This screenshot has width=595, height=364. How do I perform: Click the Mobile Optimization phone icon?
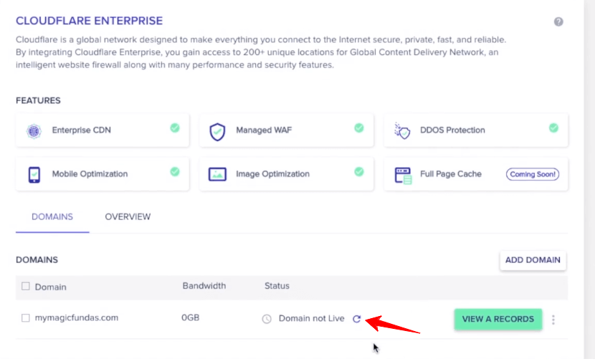pos(34,175)
